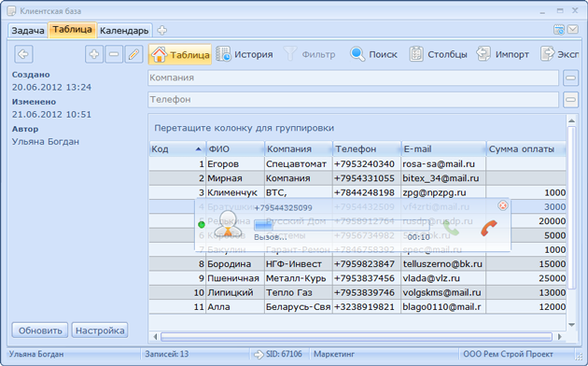Select the Таблица tab
The width and height of the screenshot is (588, 366).
72,30
